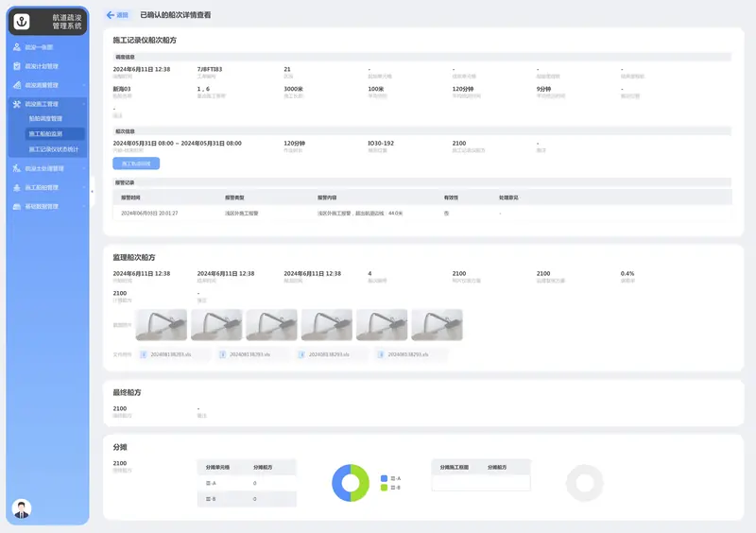
Task: Click 0.4% value in 监理船次船方
Action: click(627, 273)
